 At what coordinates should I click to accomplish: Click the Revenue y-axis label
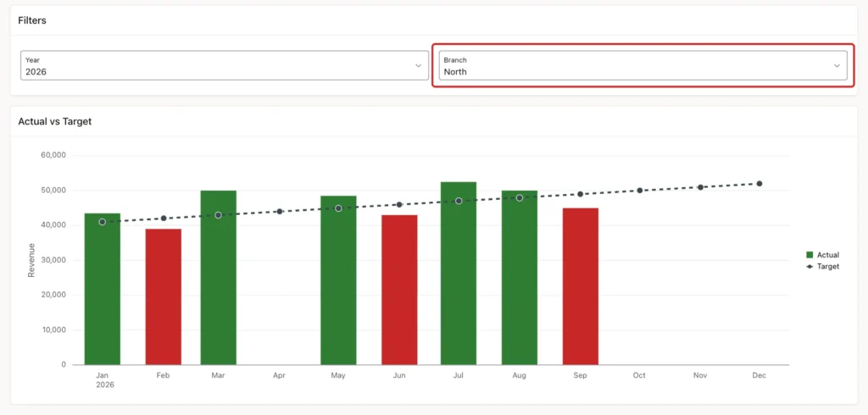31,260
